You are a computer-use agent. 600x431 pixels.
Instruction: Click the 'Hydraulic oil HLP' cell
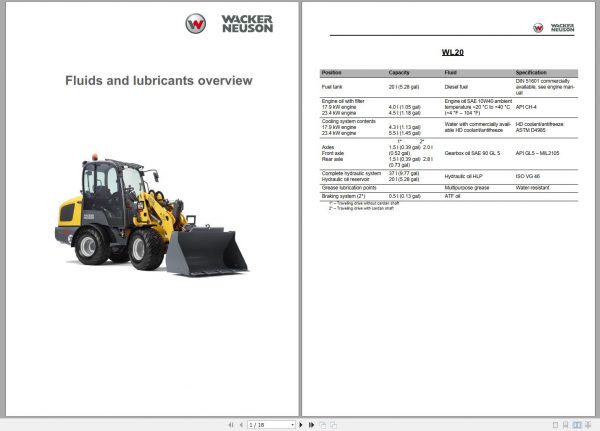tap(463, 176)
